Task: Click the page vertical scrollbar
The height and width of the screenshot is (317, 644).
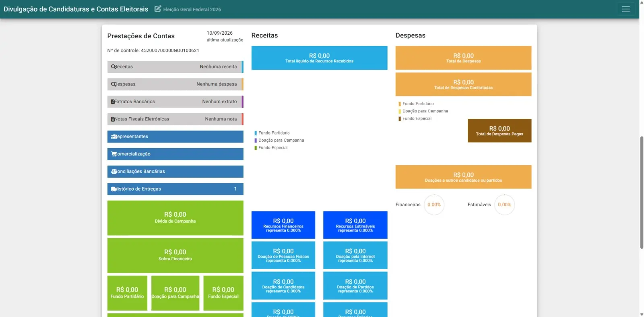Action: [x=642, y=193]
